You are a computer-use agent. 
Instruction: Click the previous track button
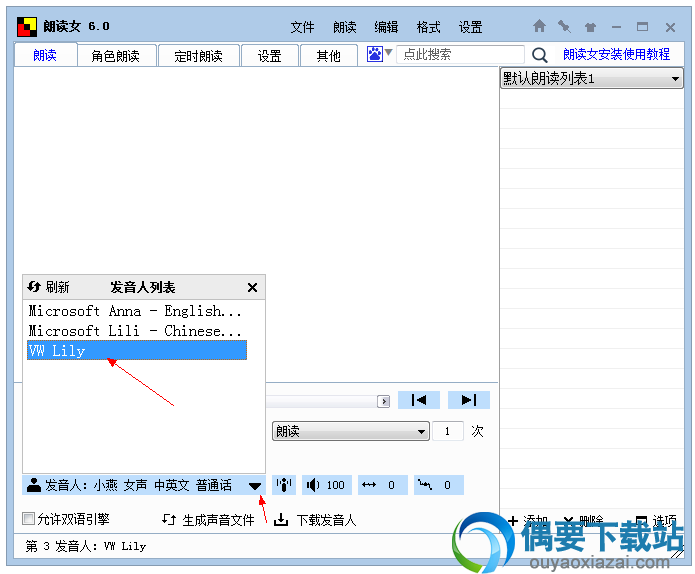point(418,400)
